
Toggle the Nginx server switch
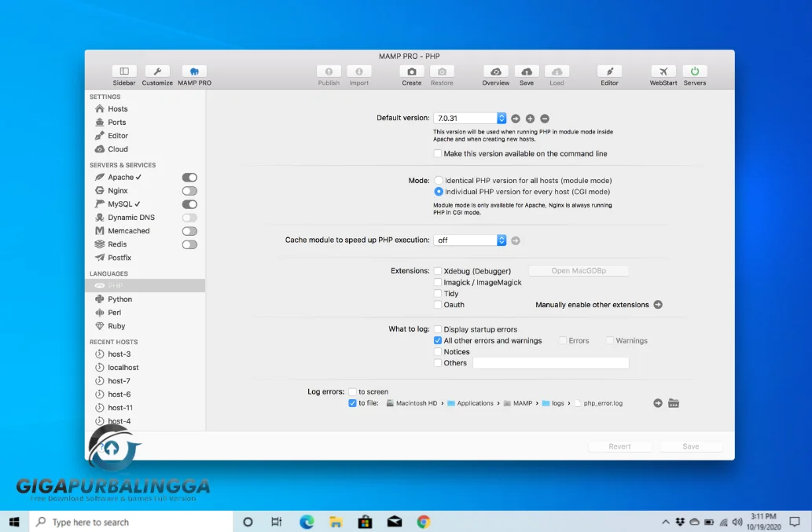click(x=189, y=191)
